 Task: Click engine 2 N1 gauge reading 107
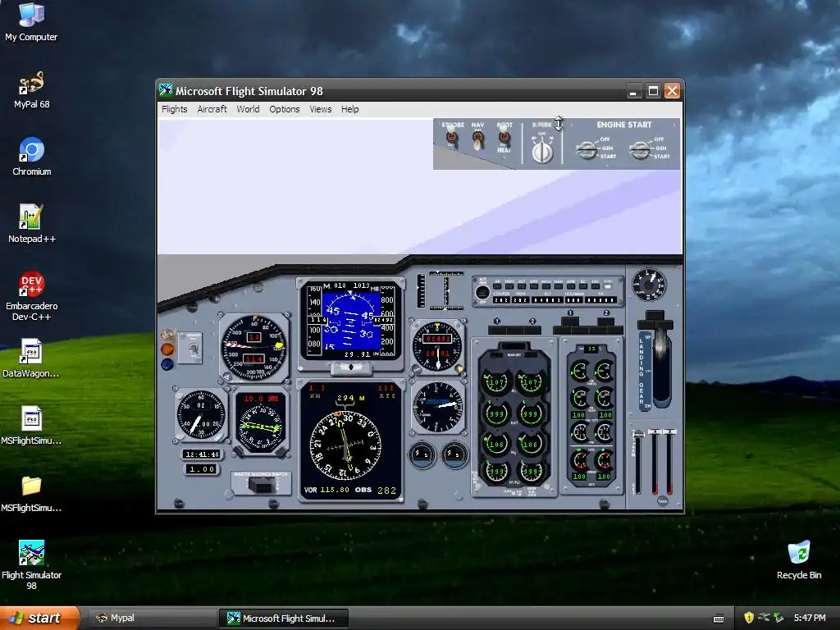(531, 381)
